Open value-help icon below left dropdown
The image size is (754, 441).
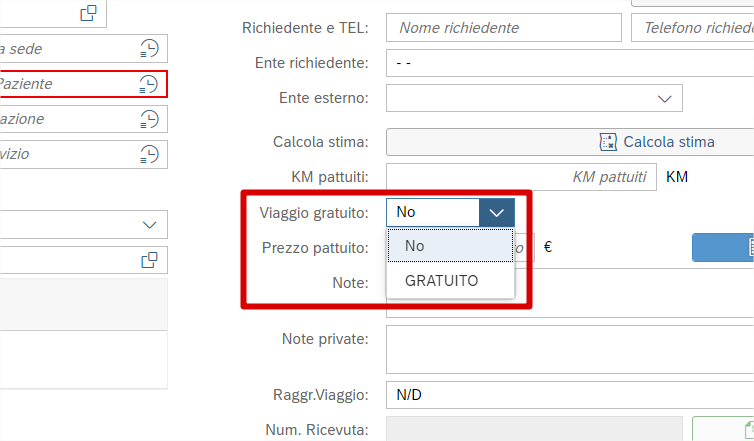149,260
